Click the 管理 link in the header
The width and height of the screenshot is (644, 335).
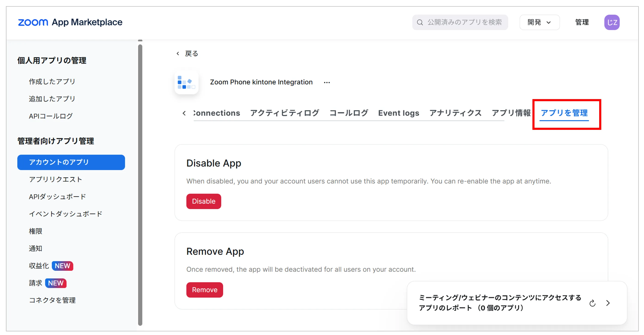(582, 22)
